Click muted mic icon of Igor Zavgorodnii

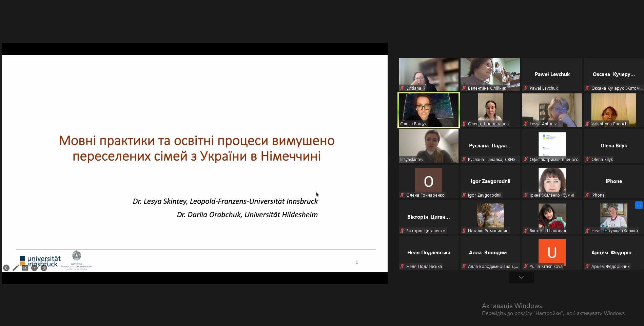pyautogui.click(x=464, y=195)
